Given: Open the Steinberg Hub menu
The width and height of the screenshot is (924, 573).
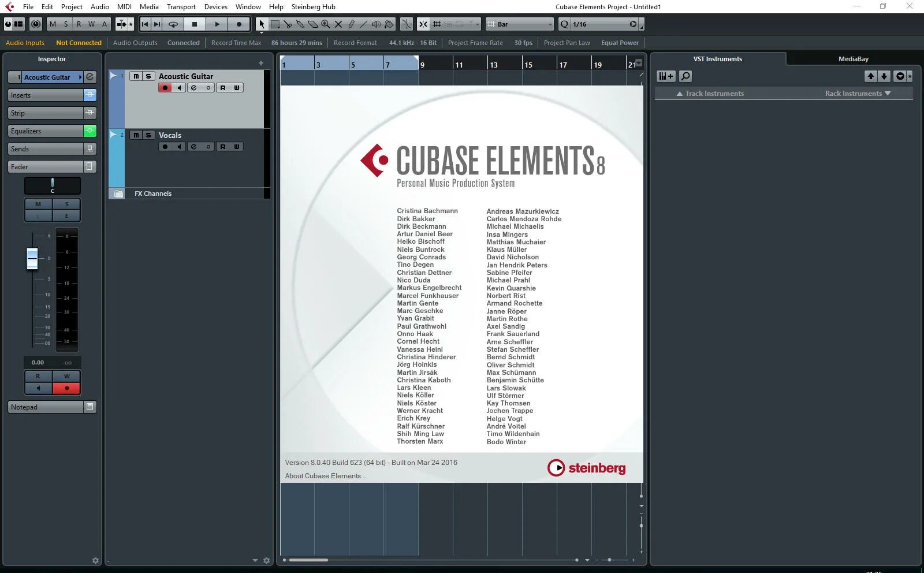Looking at the screenshot, I should point(313,7).
